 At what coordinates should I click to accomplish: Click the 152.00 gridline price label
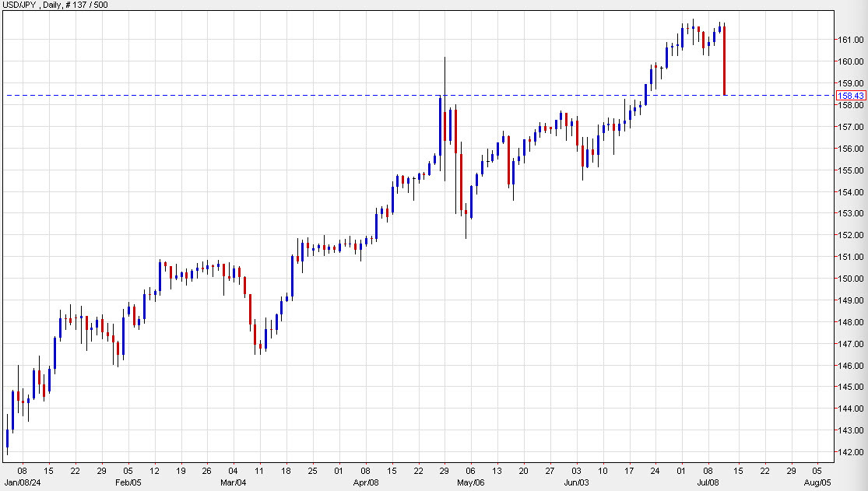851,234
